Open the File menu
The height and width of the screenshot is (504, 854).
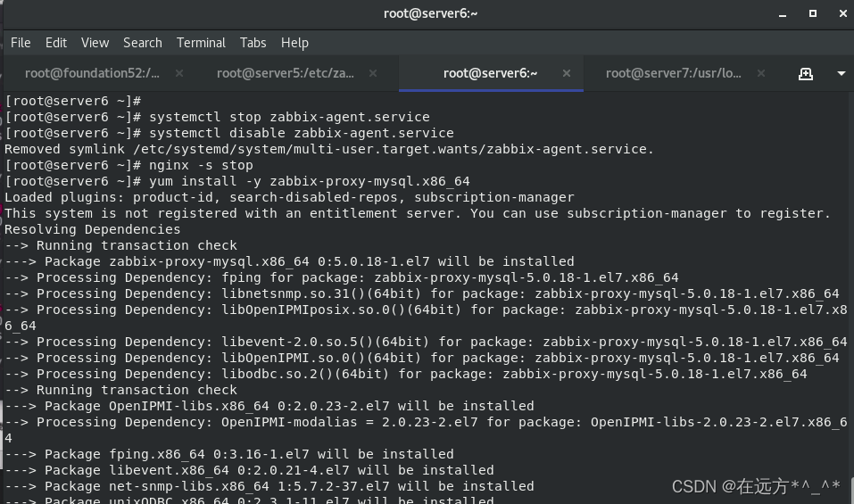21,43
